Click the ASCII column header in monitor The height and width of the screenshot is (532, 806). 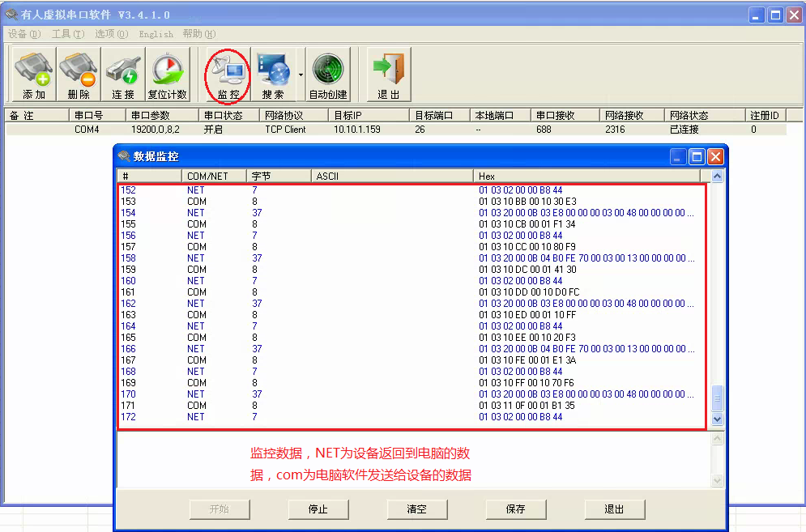392,177
